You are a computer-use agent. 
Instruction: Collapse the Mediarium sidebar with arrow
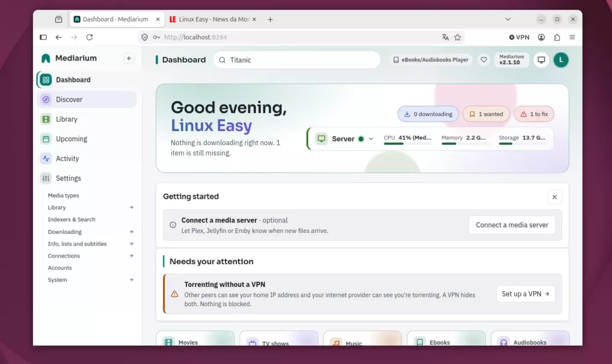[129, 59]
